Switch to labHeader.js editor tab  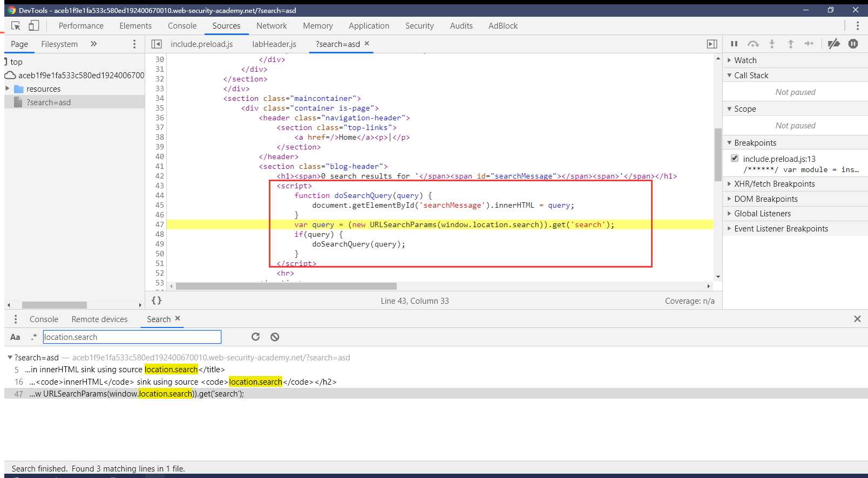(274, 44)
